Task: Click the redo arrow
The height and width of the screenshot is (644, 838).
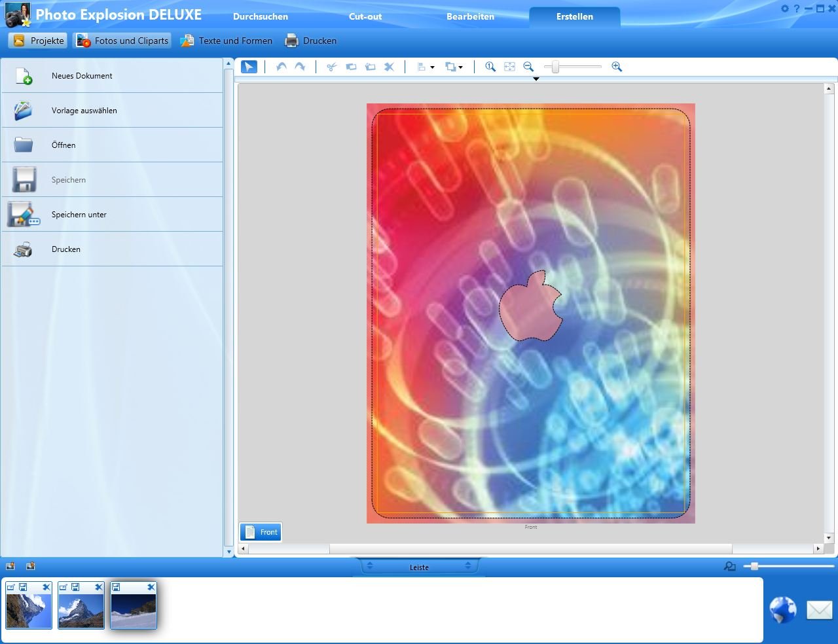Action: click(x=300, y=67)
